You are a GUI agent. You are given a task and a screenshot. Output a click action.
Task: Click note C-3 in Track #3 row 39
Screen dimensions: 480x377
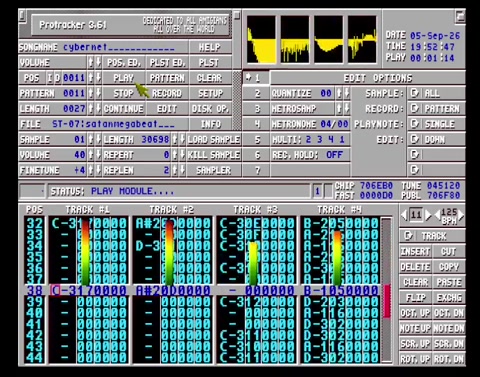tap(232, 302)
